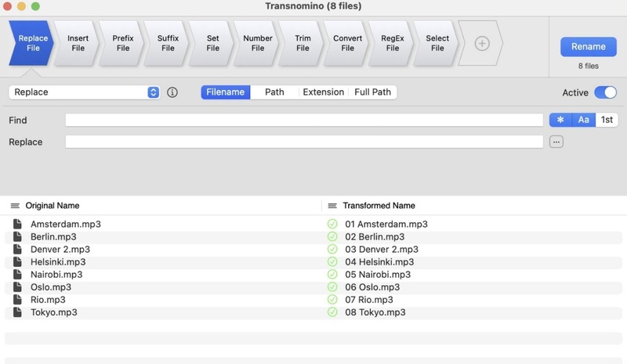Click the green checkmark beside 06 Oslo.mp3
This screenshot has height=364, width=627.
point(332,287)
